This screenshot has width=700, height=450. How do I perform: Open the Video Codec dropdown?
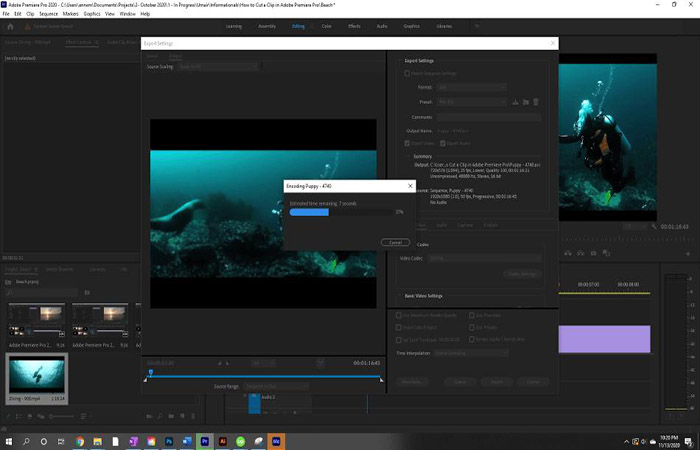pyautogui.click(x=484, y=258)
